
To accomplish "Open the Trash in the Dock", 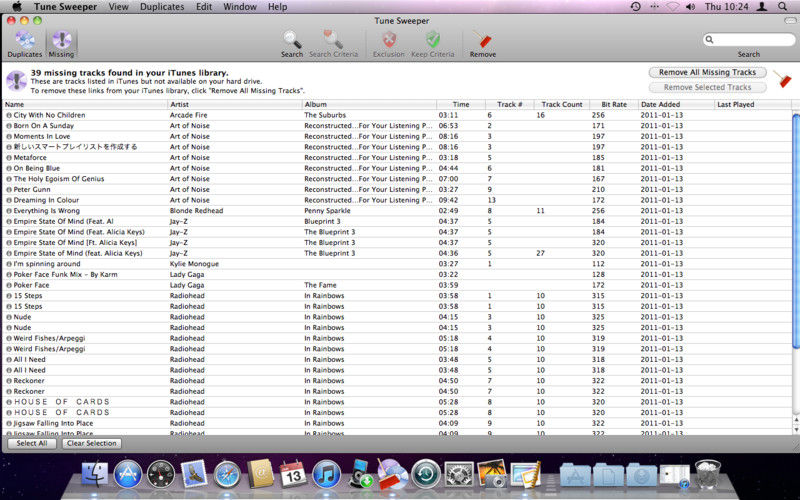I will click(x=708, y=474).
